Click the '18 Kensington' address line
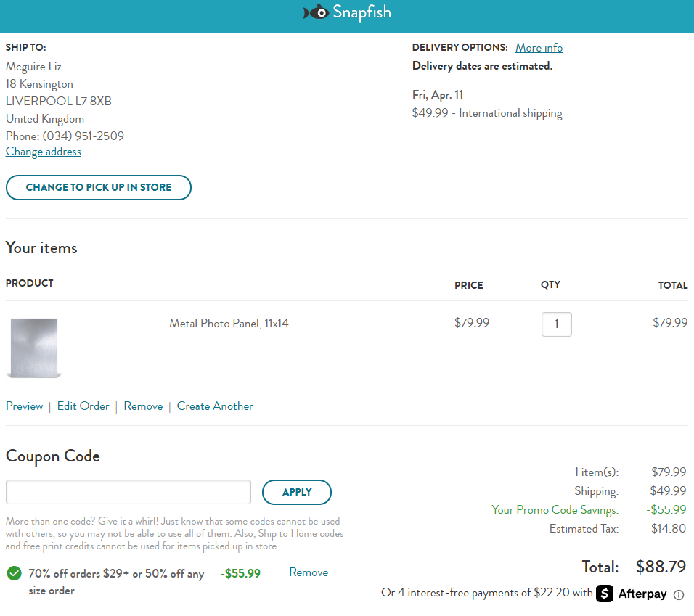The image size is (694, 616). click(x=39, y=84)
